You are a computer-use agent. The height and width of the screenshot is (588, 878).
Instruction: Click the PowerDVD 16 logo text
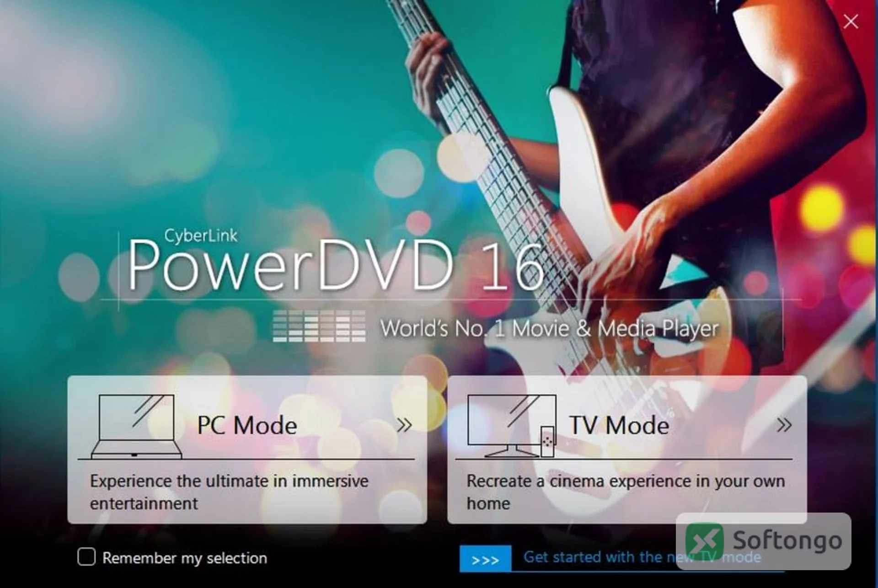point(336,265)
